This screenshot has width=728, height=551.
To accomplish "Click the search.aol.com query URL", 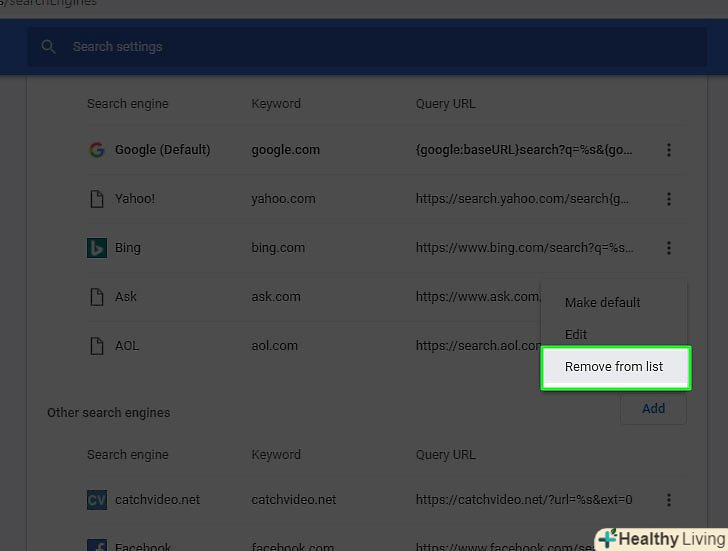I will (x=478, y=346).
